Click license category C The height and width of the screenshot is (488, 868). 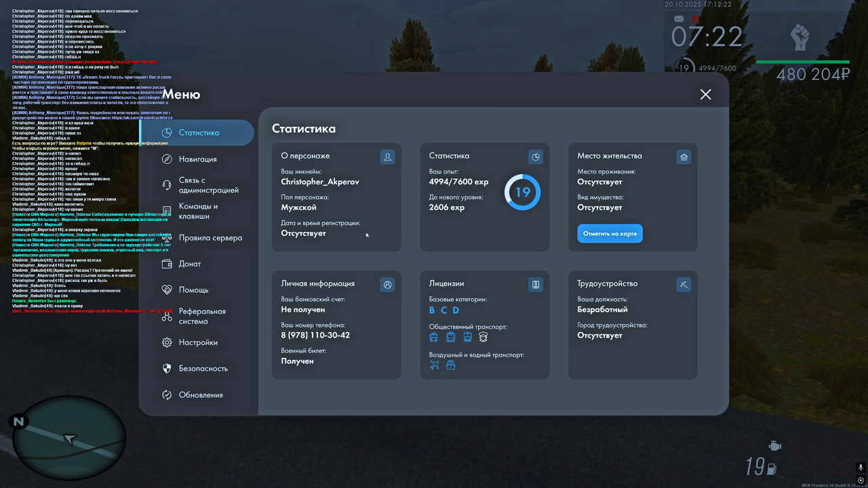[443, 310]
